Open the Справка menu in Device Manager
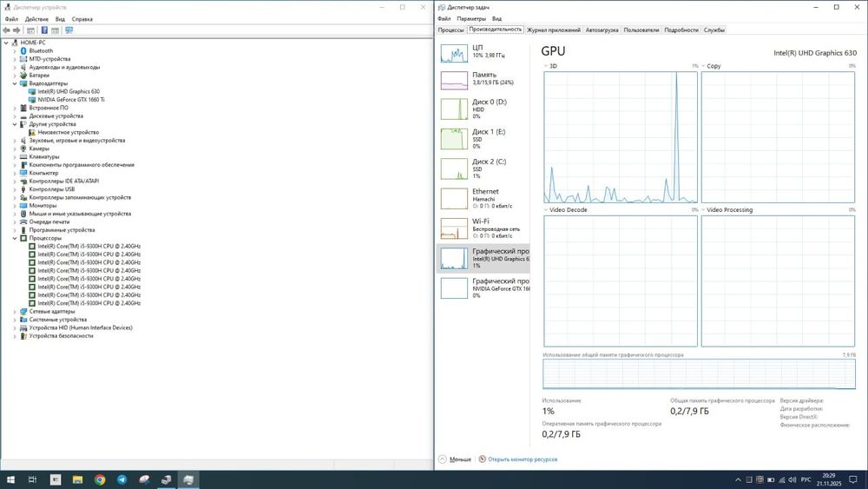 (x=82, y=19)
